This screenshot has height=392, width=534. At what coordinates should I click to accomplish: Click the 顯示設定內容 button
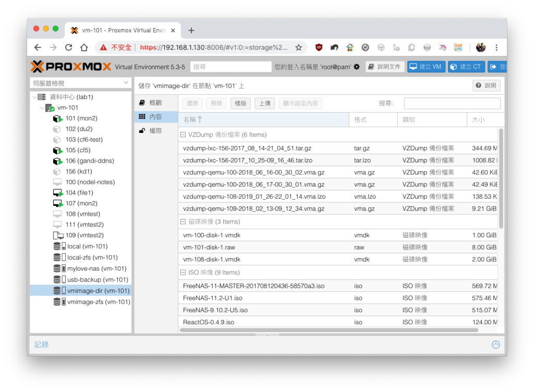(x=300, y=103)
